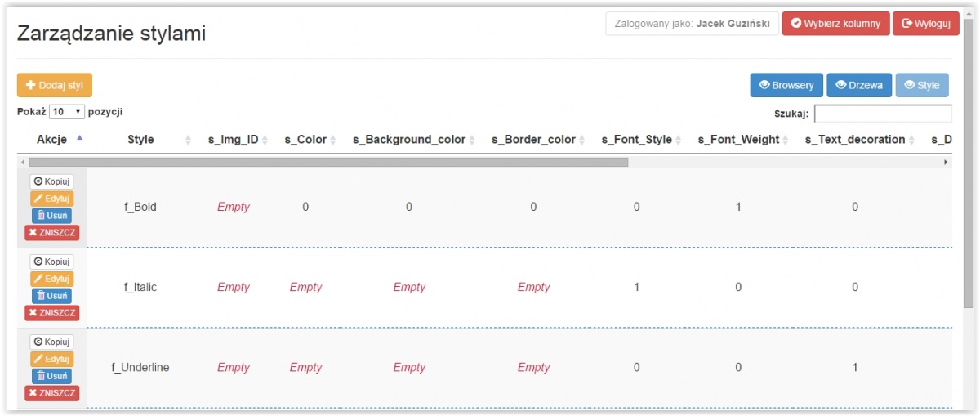Destroy f_Underline with ZNISZCZ button
This screenshot has width=980, height=416.
(51, 393)
